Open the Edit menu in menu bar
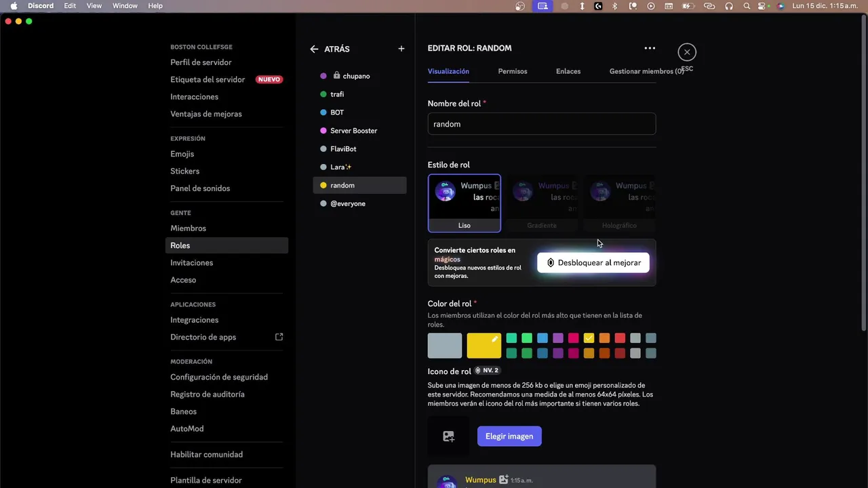 [x=70, y=6]
